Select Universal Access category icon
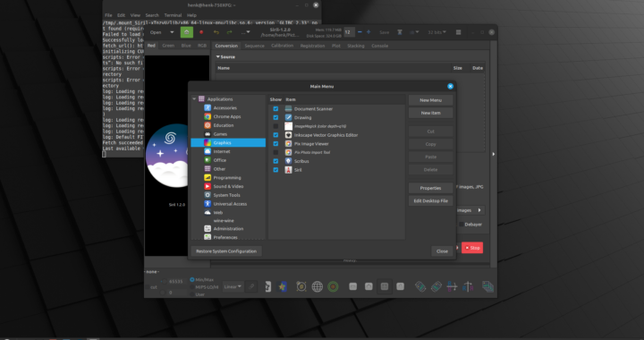 click(x=208, y=204)
